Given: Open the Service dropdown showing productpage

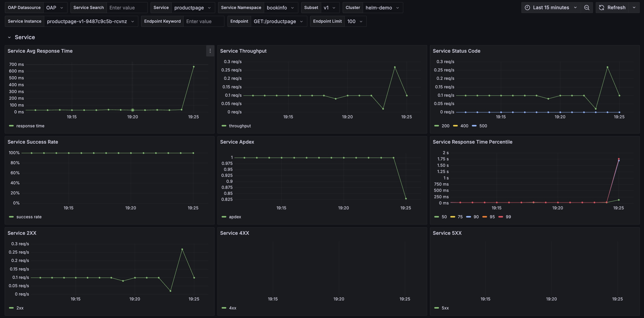Looking at the screenshot, I should pyautogui.click(x=193, y=7).
